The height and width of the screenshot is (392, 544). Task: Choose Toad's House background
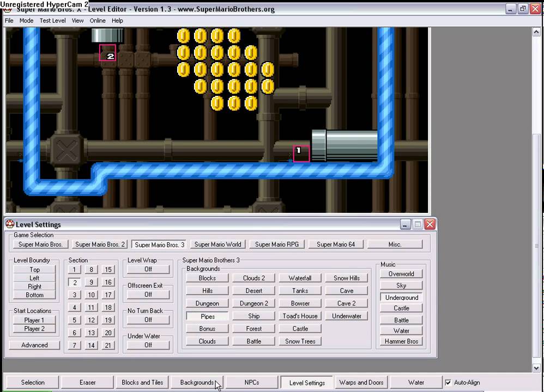300,316
